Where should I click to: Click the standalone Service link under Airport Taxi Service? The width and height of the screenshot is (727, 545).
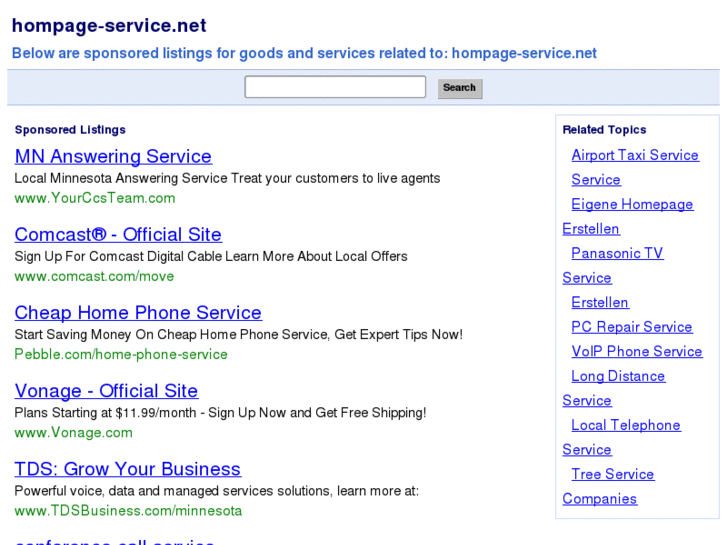click(x=596, y=180)
